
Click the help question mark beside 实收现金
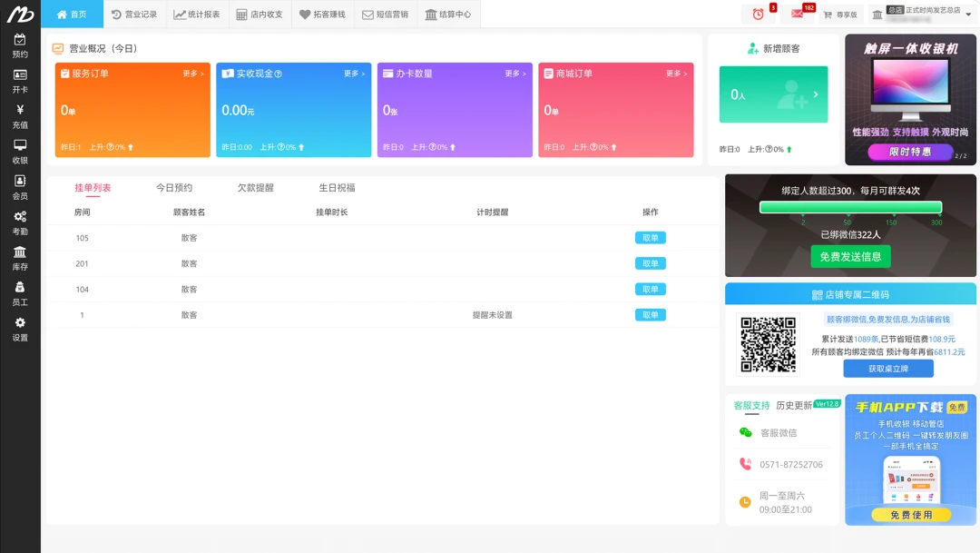(279, 74)
